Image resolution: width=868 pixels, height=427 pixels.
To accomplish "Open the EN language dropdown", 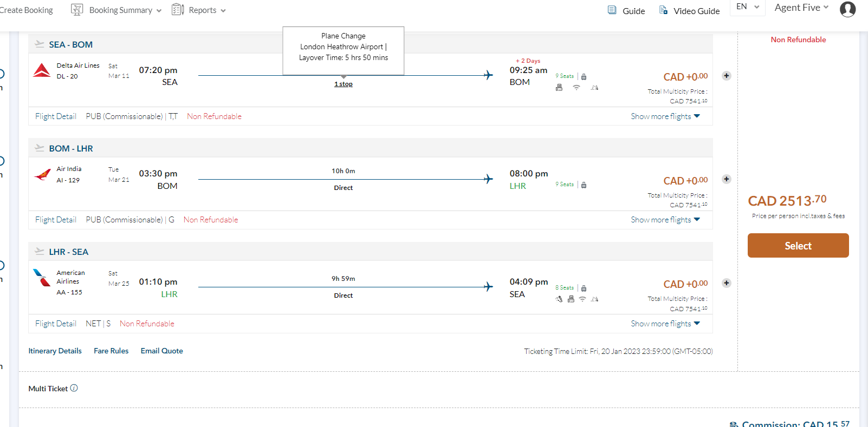I will point(747,7).
